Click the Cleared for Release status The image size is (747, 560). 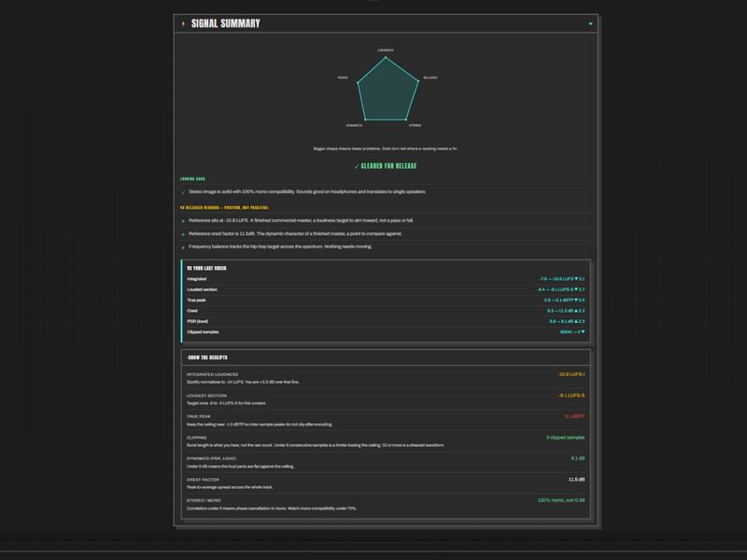click(x=386, y=166)
